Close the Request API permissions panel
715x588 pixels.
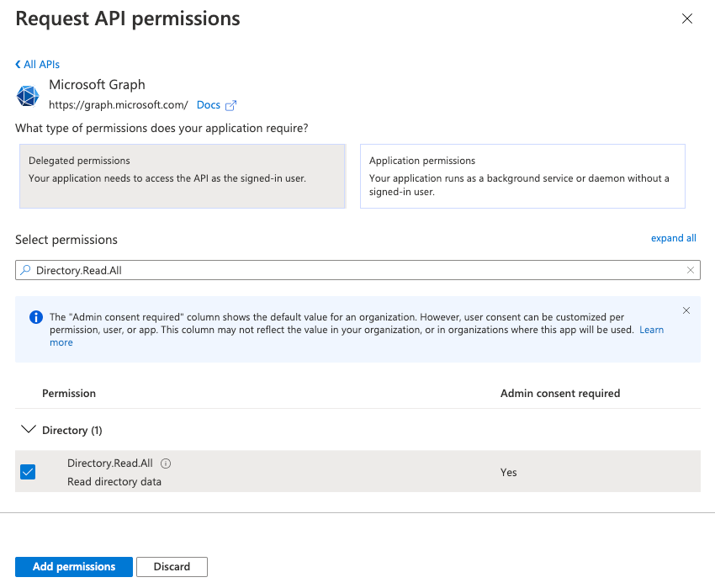point(687,18)
